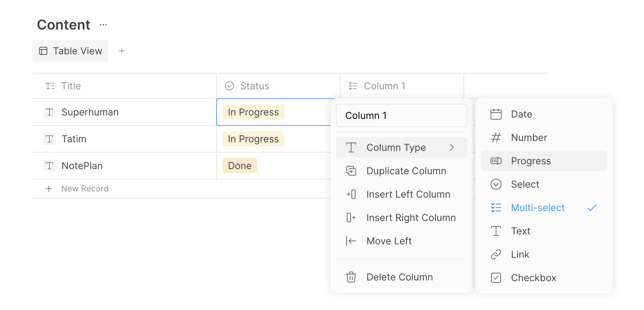
Task: Click the Duplicate Column icon
Action: (351, 171)
